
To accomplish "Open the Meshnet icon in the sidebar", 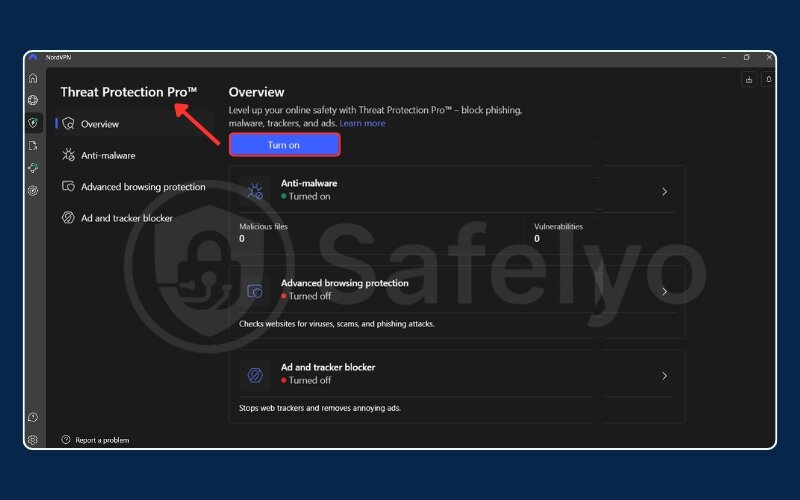I will pos(33,168).
